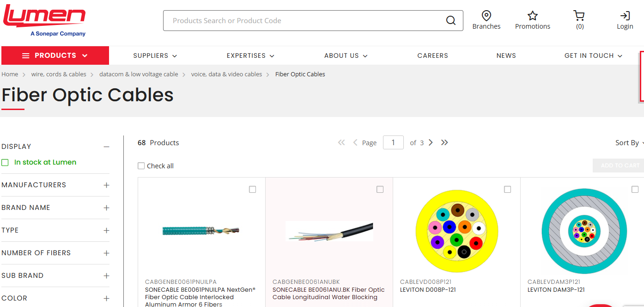Viewport: 644px width, 307px height.
Task: Go to the next page arrow
Action: click(431, 142)
